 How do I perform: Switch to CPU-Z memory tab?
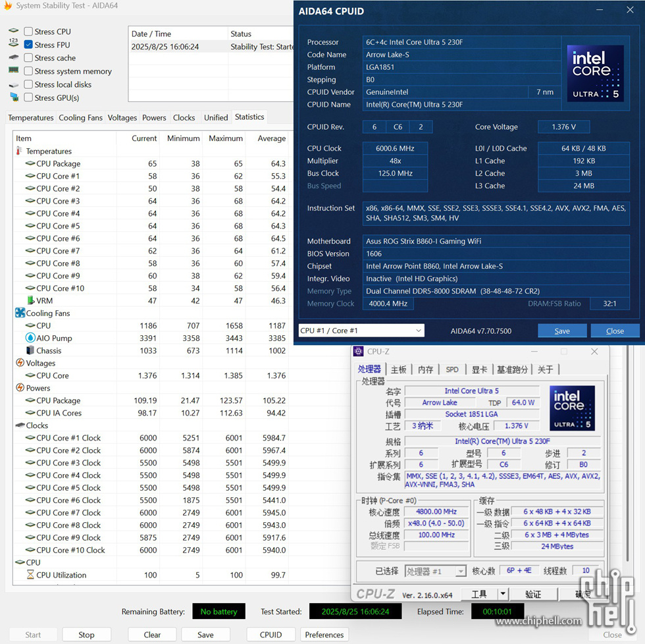pyautogui.click(x=425, y=369)
